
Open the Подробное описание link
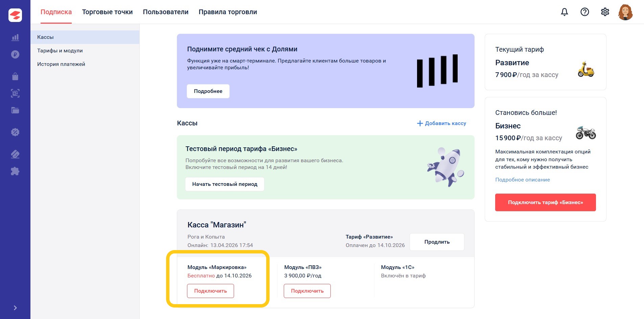pos(523,180)
